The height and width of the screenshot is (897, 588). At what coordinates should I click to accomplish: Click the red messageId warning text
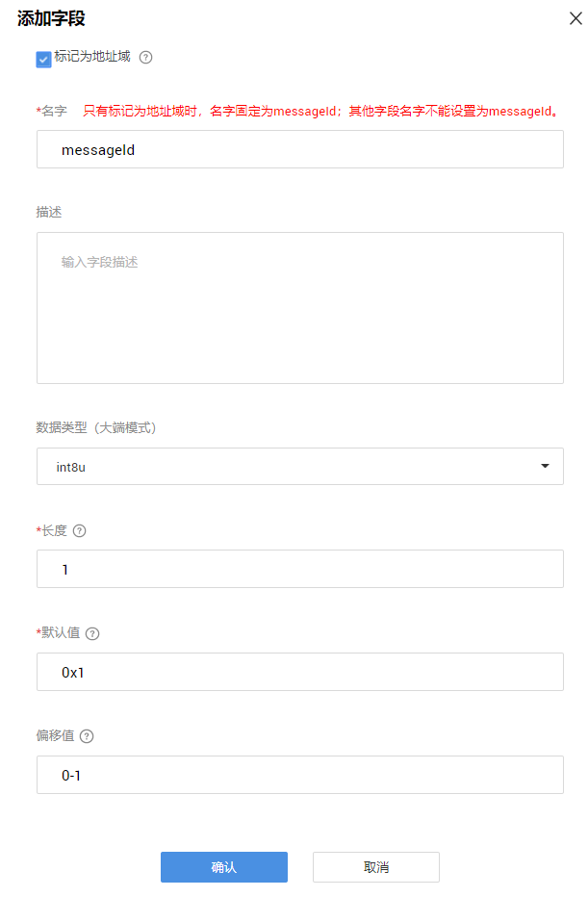pos(320,111)
